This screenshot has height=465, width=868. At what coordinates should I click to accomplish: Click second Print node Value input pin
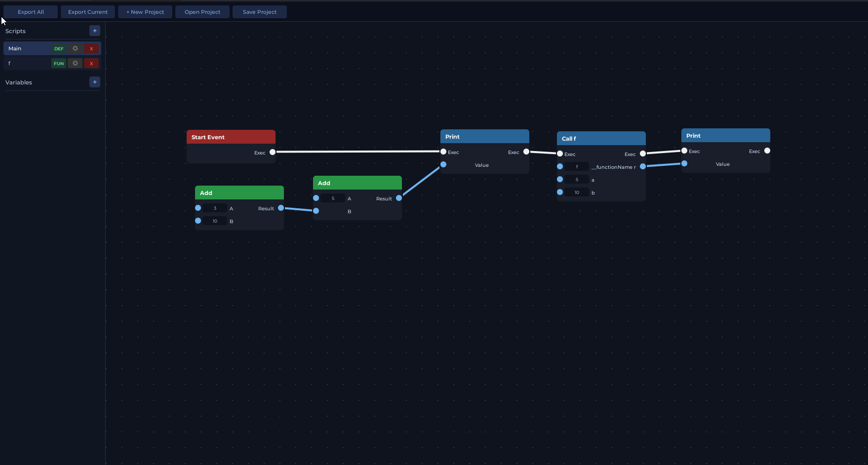point(684,163)
